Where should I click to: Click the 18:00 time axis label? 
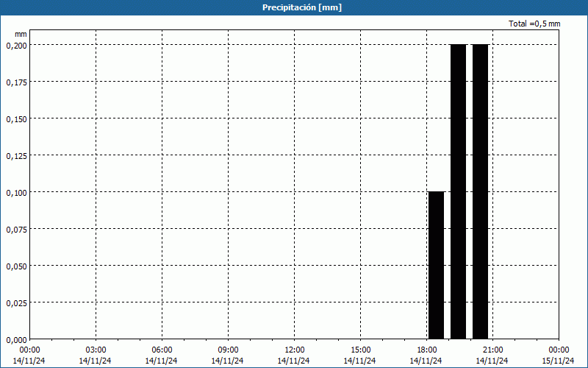(x=427, y=350)
